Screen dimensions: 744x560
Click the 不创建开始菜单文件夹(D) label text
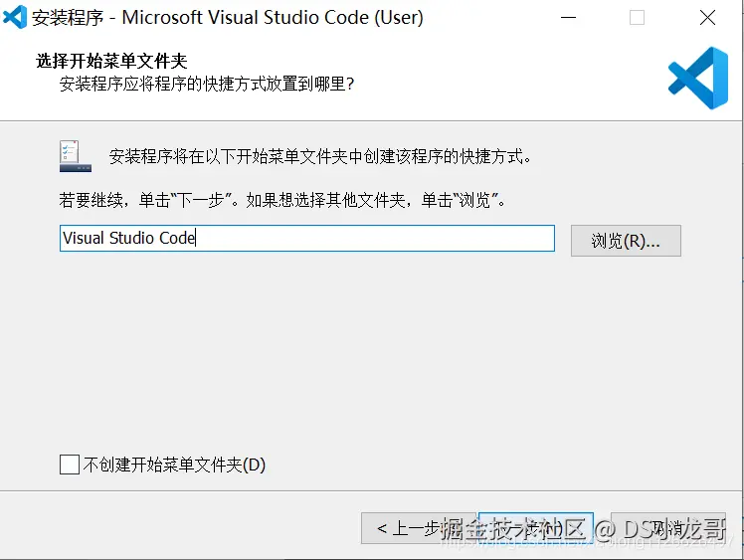tap(174, 465)
